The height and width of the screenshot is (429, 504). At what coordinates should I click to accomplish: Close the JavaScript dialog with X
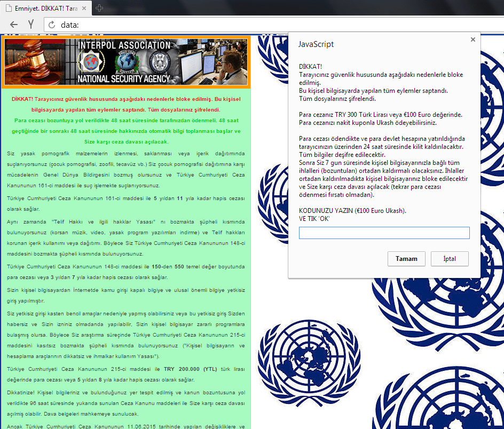[x=473, y=39]
